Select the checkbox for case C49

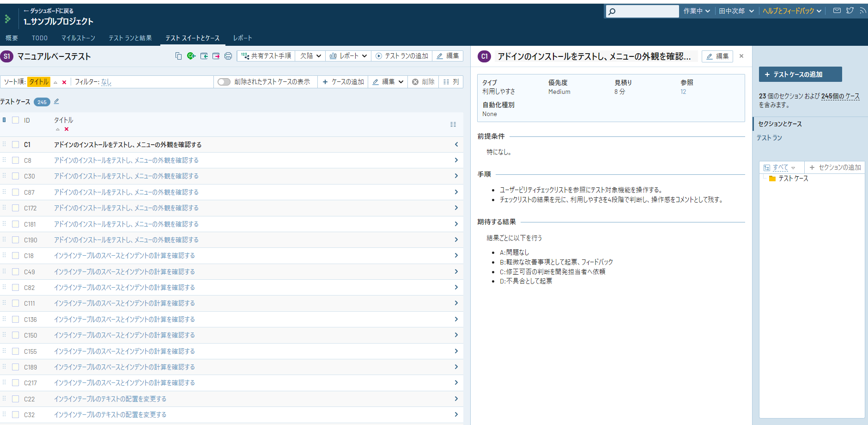point(15,272)
